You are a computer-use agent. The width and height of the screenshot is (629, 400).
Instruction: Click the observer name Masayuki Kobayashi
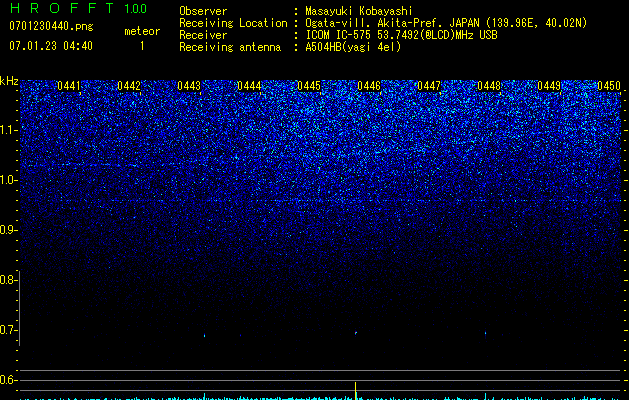pos(359,11)
